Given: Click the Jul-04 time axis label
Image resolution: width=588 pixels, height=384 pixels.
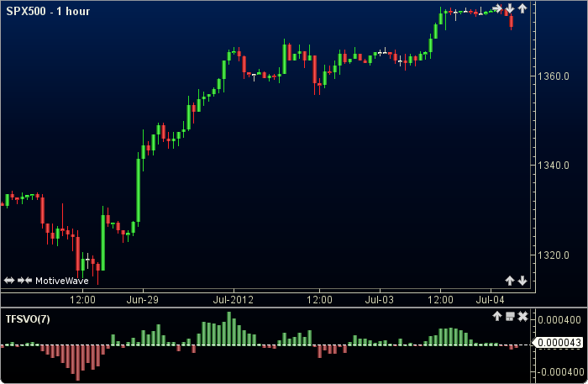Looking at the screenshot, I should click(x=490, y=300).
